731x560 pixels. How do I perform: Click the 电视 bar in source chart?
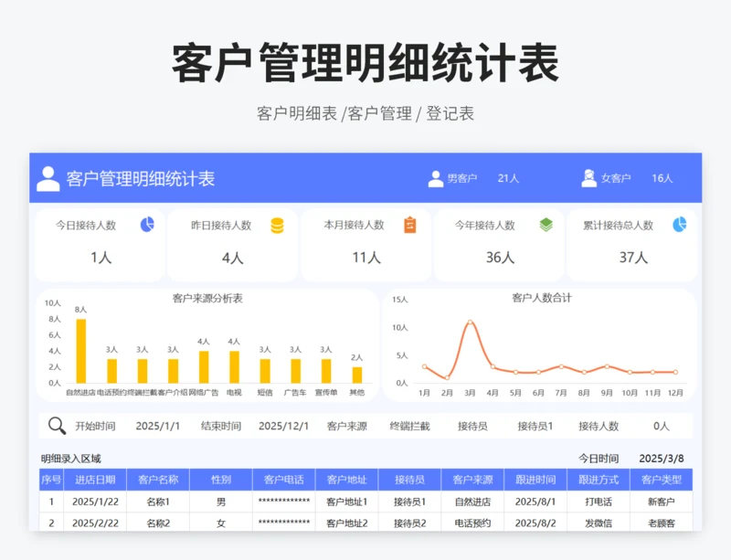[235, 367]
